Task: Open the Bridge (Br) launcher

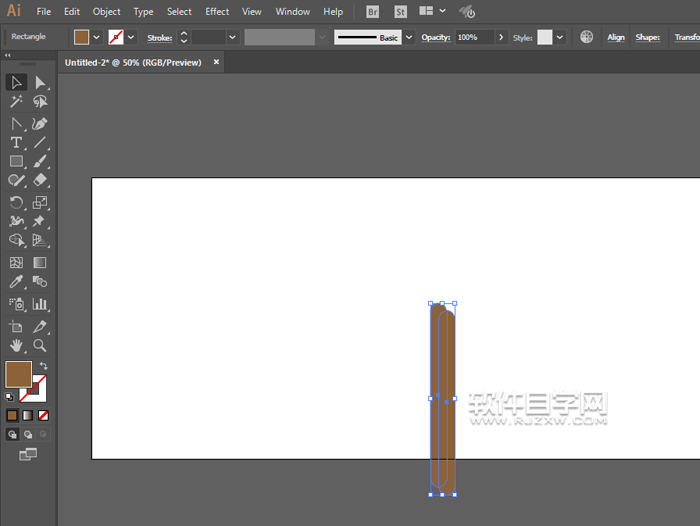Action: (x=373, y=12)
